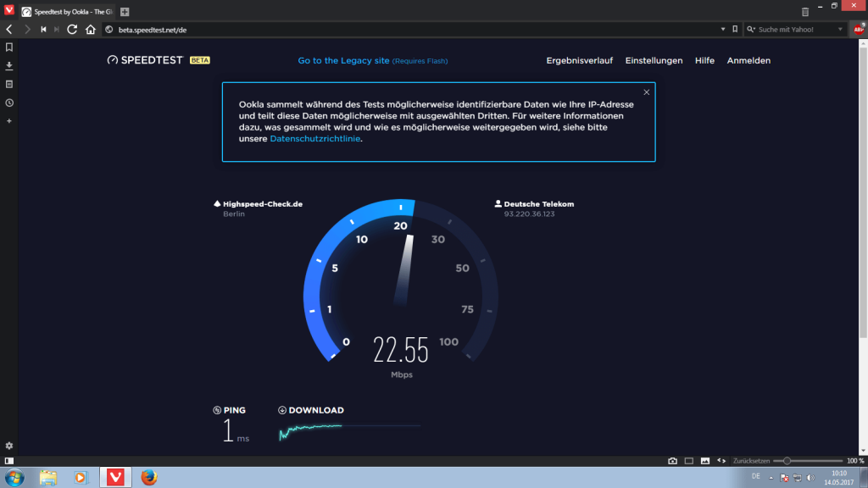Viewport: 868px width, 488px height.
Task: Open Ergebnisverlauf menu item
Action: click(x=579, y=60)
